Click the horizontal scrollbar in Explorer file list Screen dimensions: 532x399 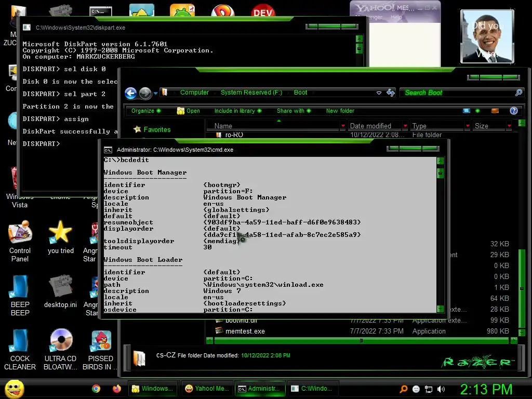pos(362,340)
